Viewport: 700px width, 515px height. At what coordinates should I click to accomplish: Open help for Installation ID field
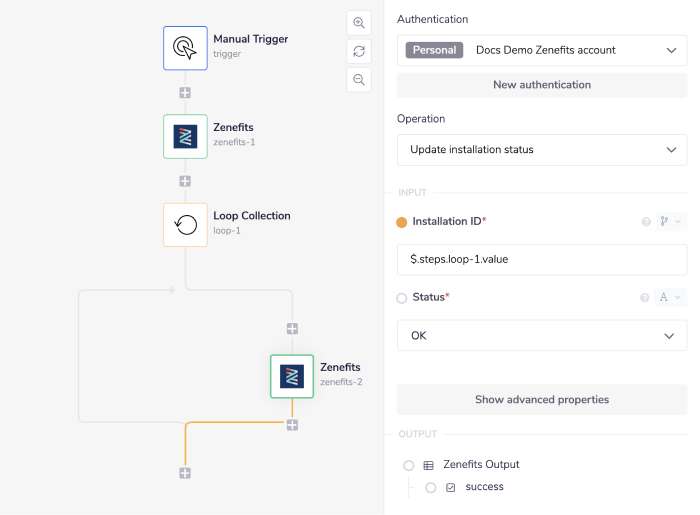click(x=646, y=222)
